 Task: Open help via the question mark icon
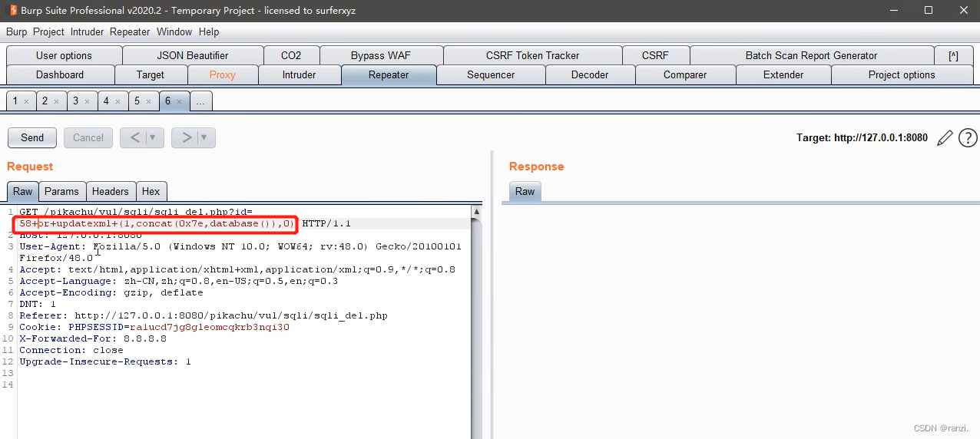click(x=968, y=138)
